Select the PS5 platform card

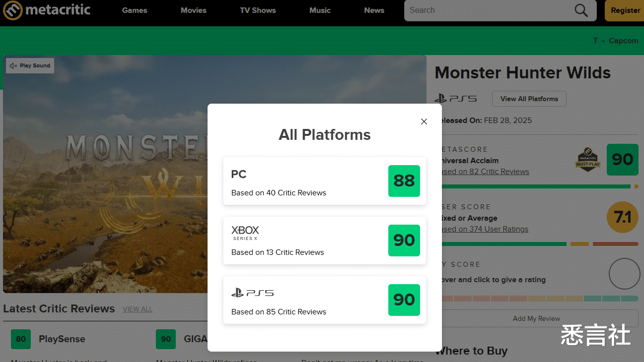(325, 300)
